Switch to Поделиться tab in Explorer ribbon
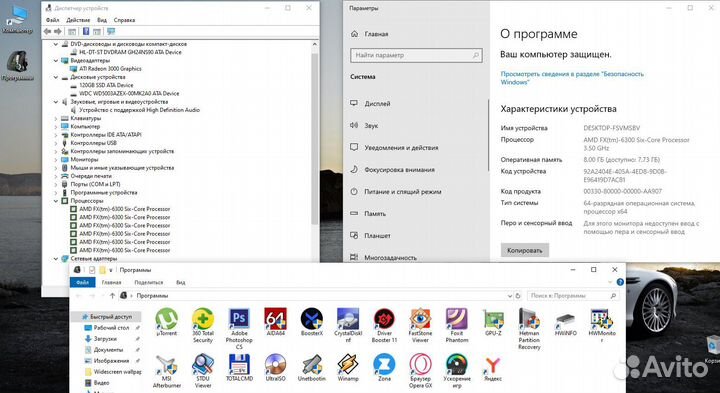Viewport: 720px width, 393px height. 149,282
